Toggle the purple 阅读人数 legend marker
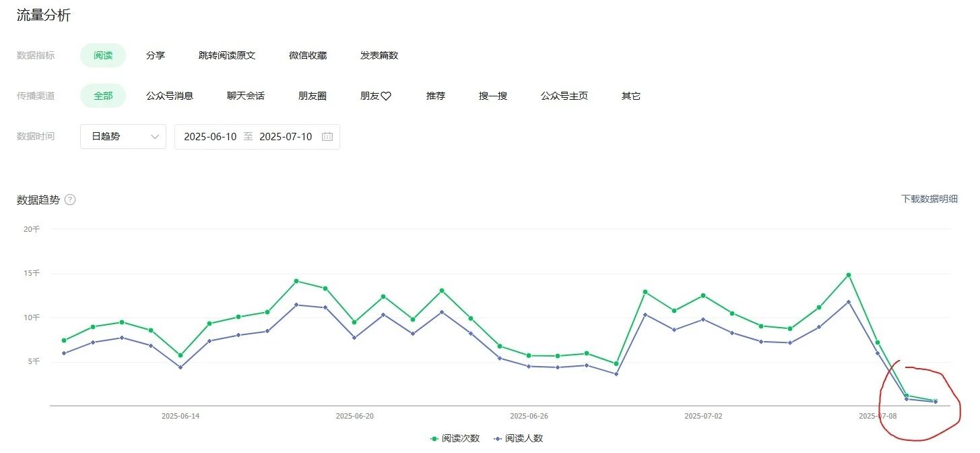The height and width of the screenshot is (453, 980). 498,439
